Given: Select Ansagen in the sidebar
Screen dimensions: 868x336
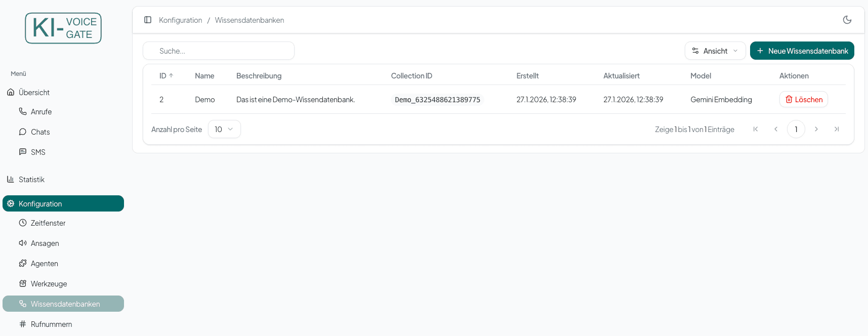Looking at the screenshot, I should (x=63, y=243).
